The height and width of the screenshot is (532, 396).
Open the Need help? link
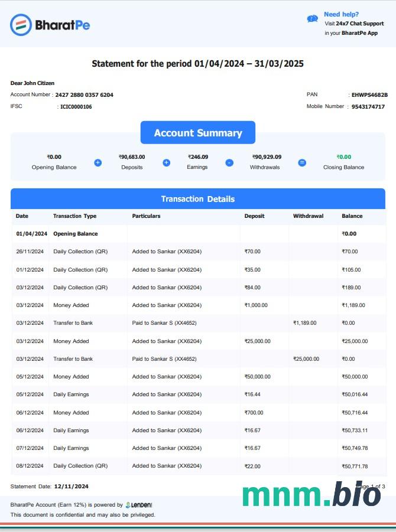(x=341, y=14)
